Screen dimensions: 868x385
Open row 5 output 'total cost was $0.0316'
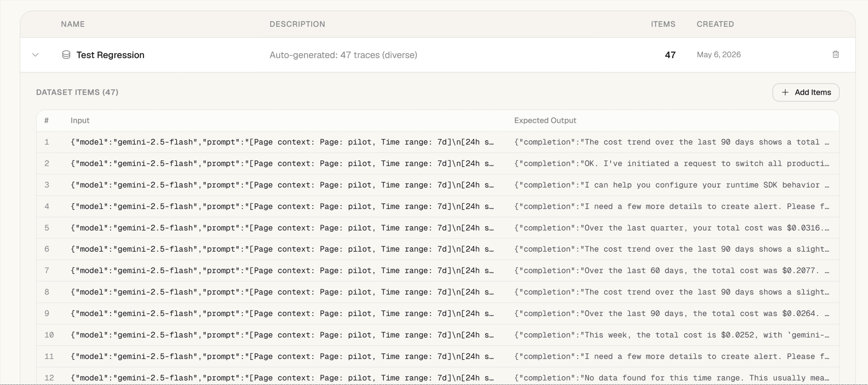pos(671,228)
